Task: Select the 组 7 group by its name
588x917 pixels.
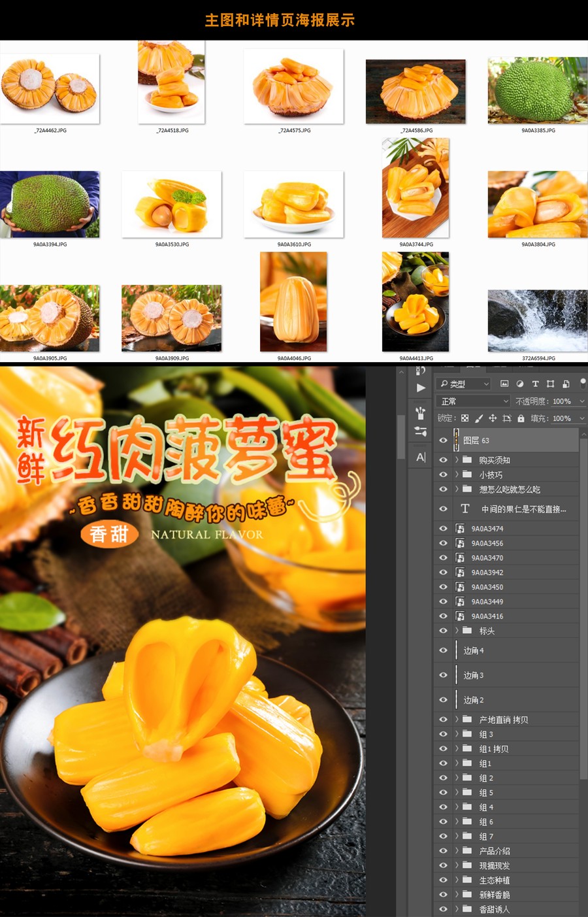Action: (x=486, y=836)
